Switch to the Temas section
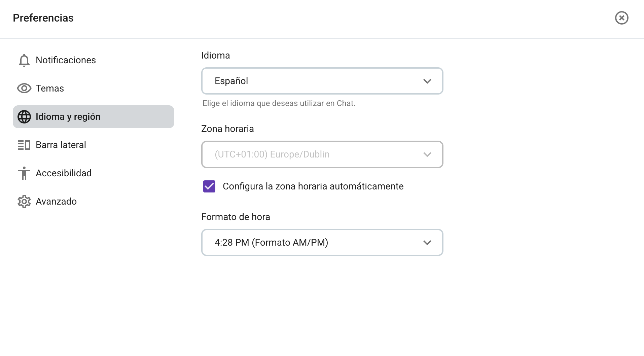The image size is (644, 356). (50, 88)
